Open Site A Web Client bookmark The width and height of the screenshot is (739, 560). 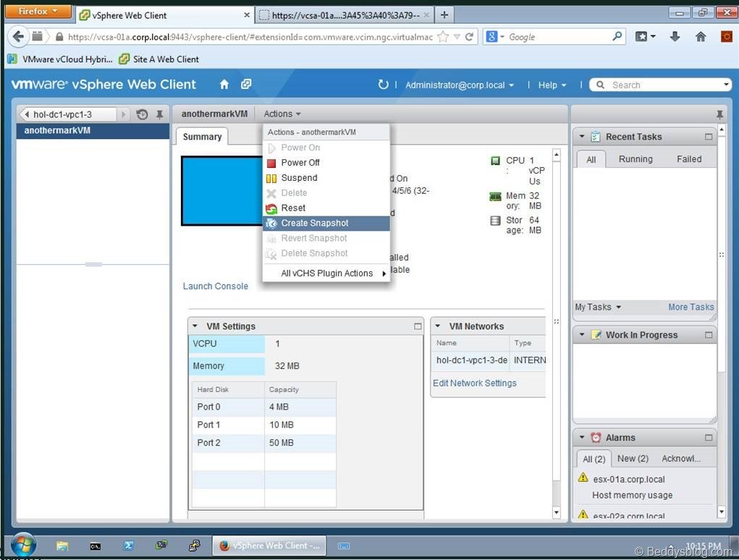(x=159, y=59)
